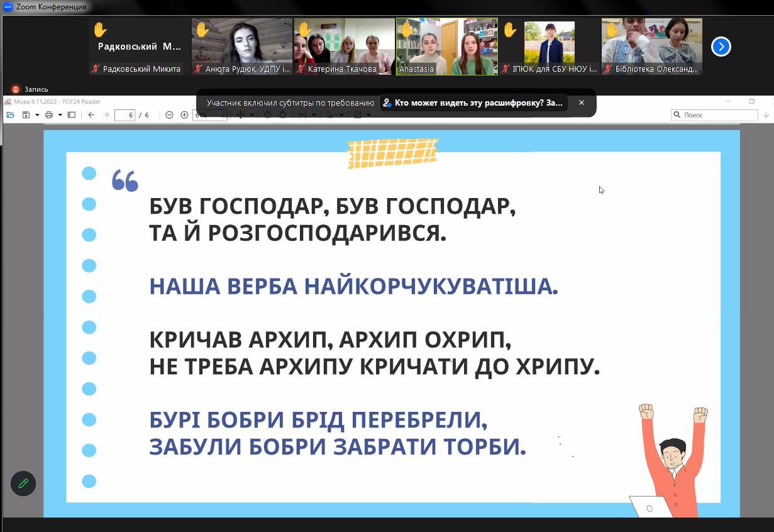774x532 pixels.
Task: Dismiss the subtitles notification with X
Action: click(582, 103)
